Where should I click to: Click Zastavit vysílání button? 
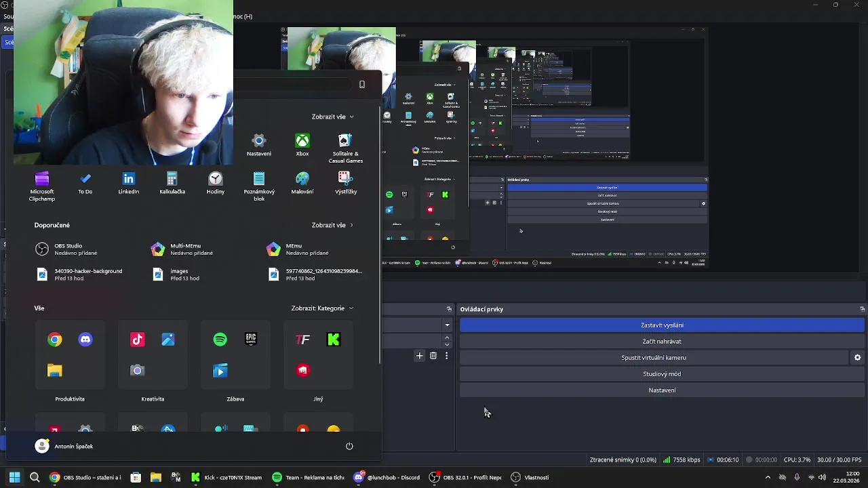coord(662,325)
